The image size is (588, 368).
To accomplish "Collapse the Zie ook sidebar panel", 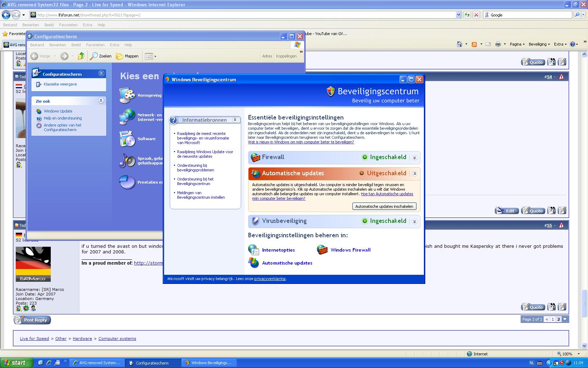I will click(101, 101).
